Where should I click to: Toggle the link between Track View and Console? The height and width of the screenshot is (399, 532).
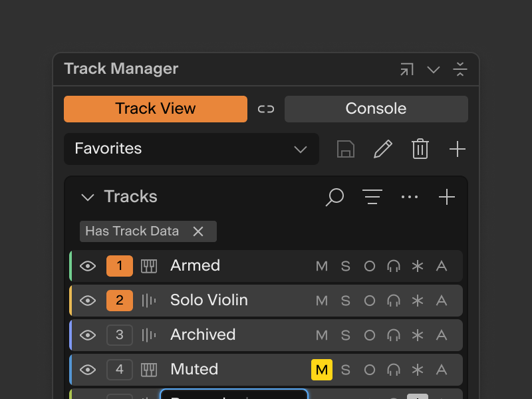265,109
